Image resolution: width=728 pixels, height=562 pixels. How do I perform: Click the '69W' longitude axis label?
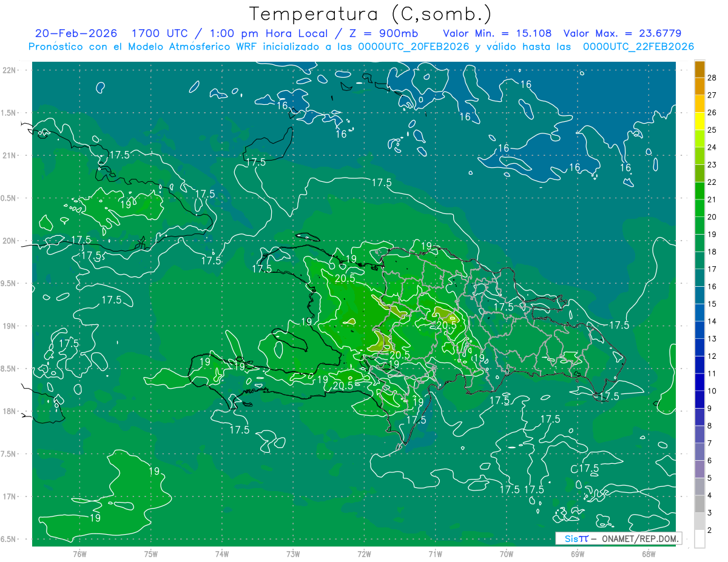click(x=578, y=554)
